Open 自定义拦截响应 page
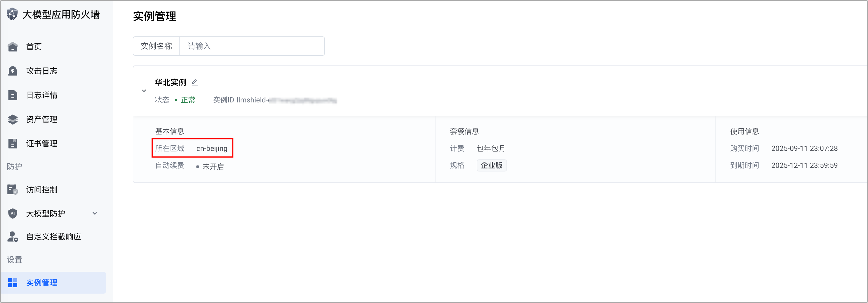The image size is (868, 303). [x=53, y=237]
